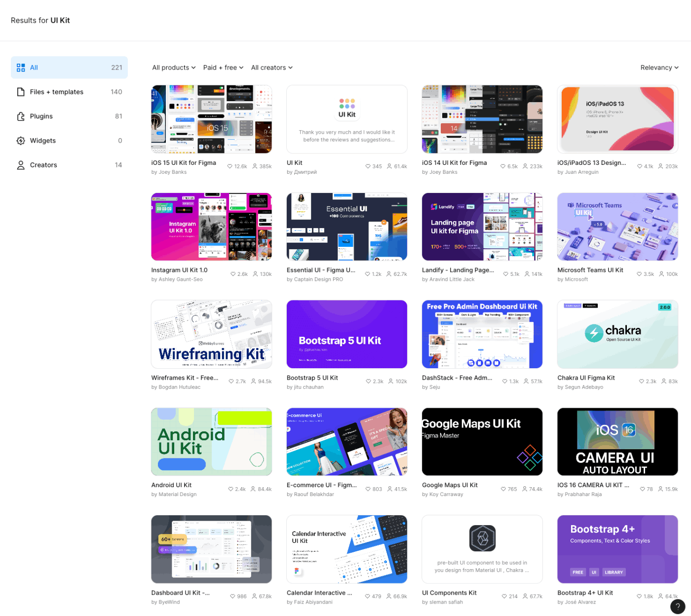Switch to Files + templates results
Screen dimensions: 691x616
69,92
